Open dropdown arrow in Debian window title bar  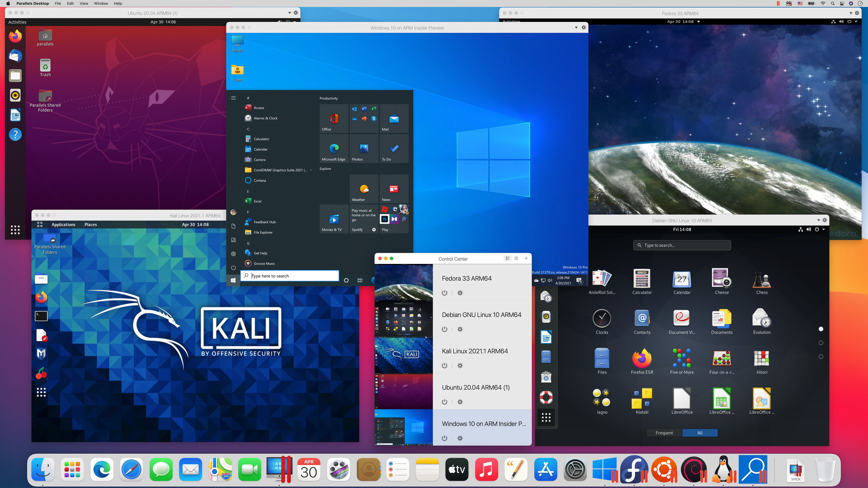click(818, 220)
